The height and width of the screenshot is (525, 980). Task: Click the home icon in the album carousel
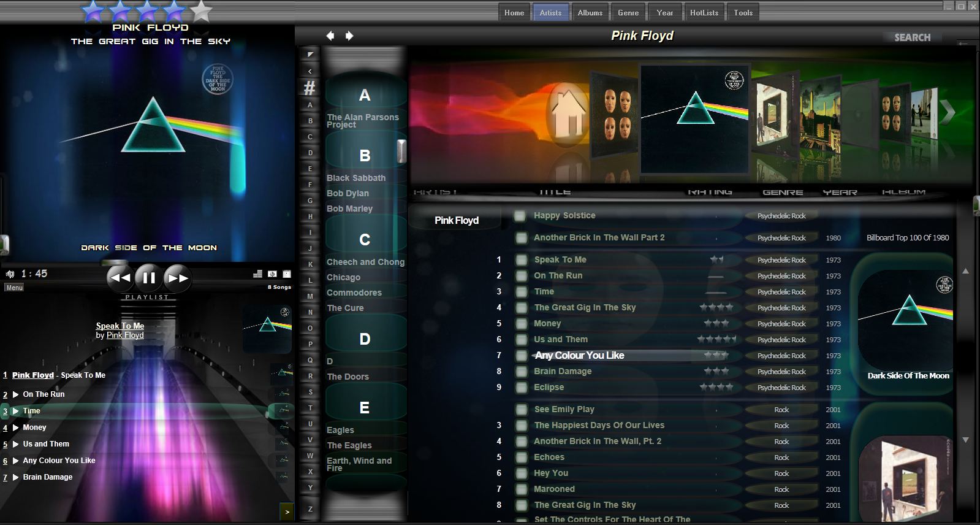click(567, 114)
